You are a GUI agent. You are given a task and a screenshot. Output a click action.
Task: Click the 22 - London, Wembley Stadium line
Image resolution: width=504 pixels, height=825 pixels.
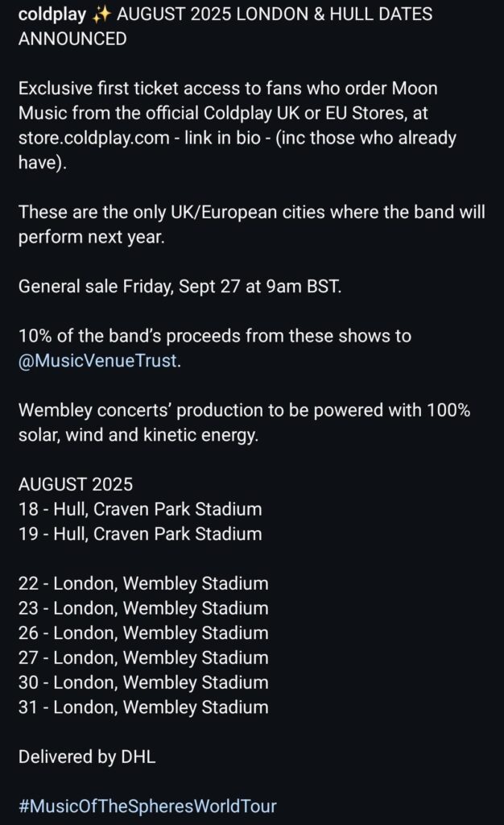pos(143,583)
